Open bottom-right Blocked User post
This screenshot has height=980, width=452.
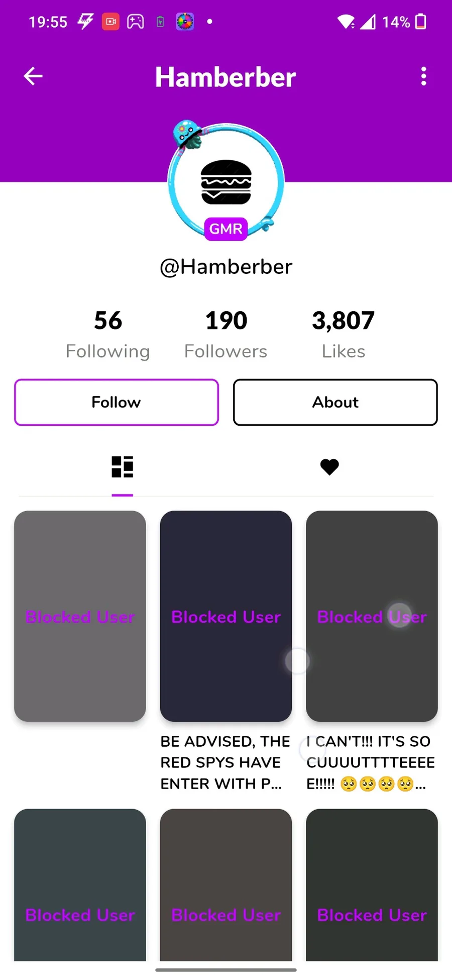pos(372,885)
